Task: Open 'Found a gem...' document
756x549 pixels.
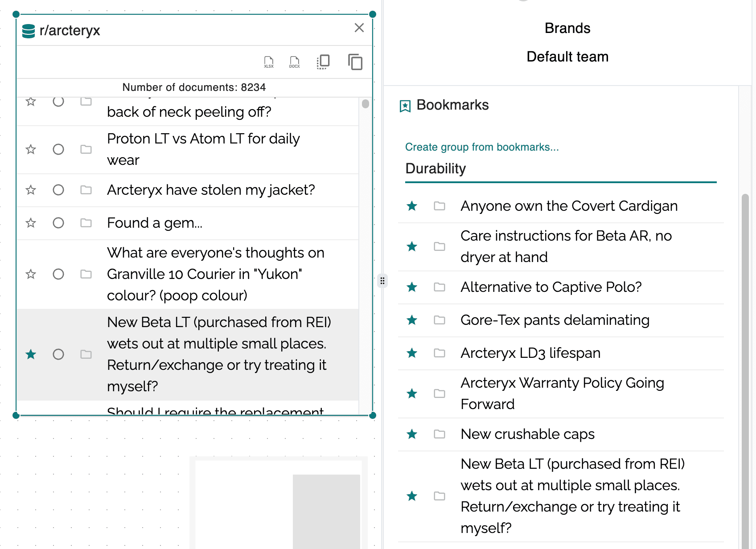Action: click(x=155, y=223)
